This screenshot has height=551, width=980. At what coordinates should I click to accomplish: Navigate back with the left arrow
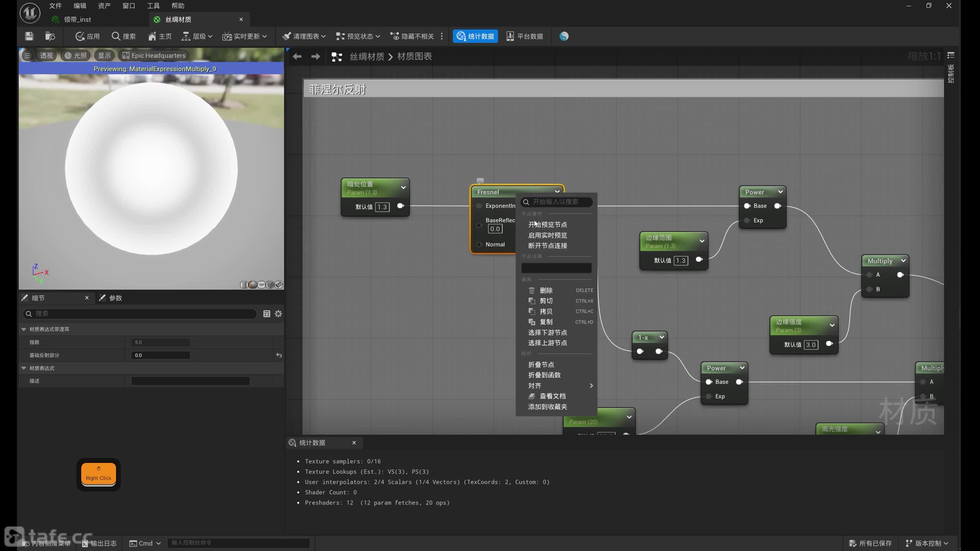(x=297, y=57)
